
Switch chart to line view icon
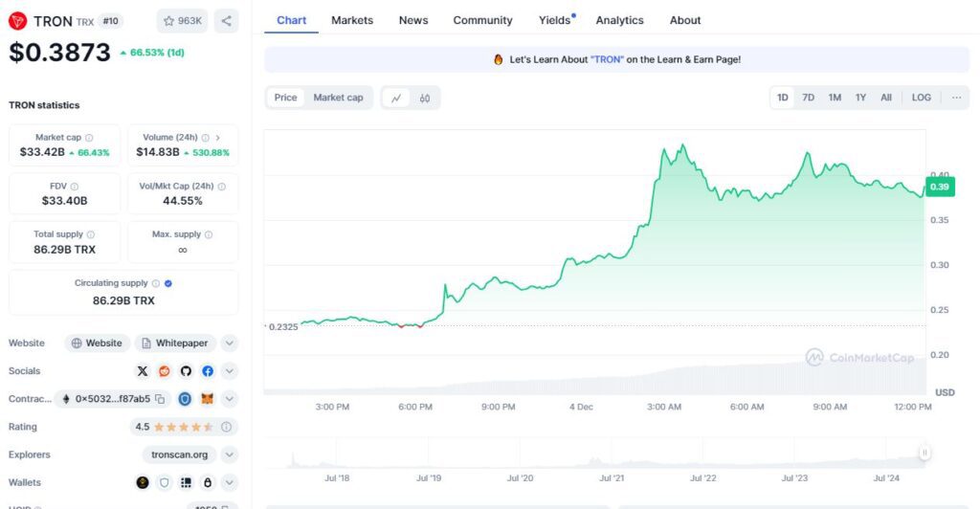pyautogui.click(x=396, y=98)
